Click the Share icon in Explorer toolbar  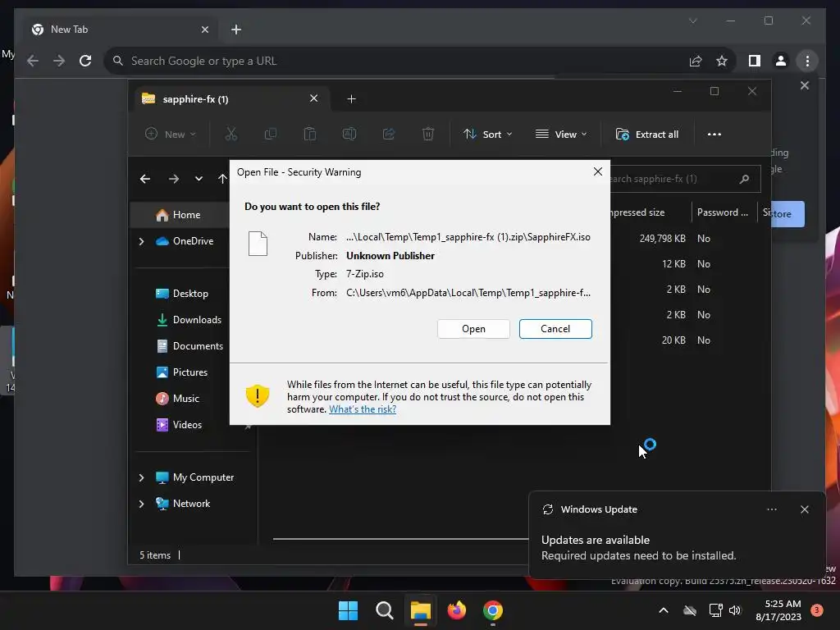coord(389,135)
